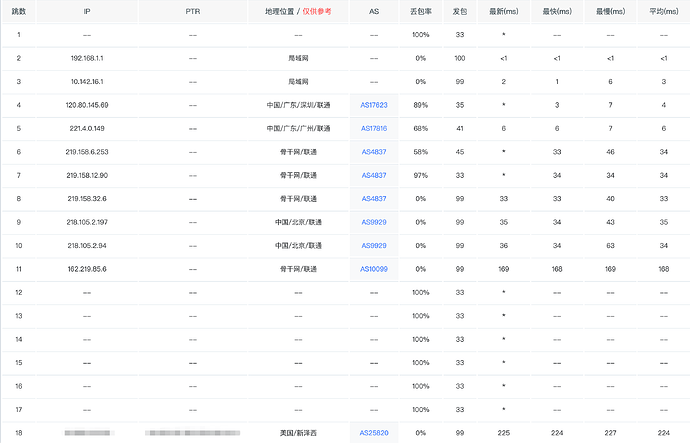Click the IP column header

87,11
